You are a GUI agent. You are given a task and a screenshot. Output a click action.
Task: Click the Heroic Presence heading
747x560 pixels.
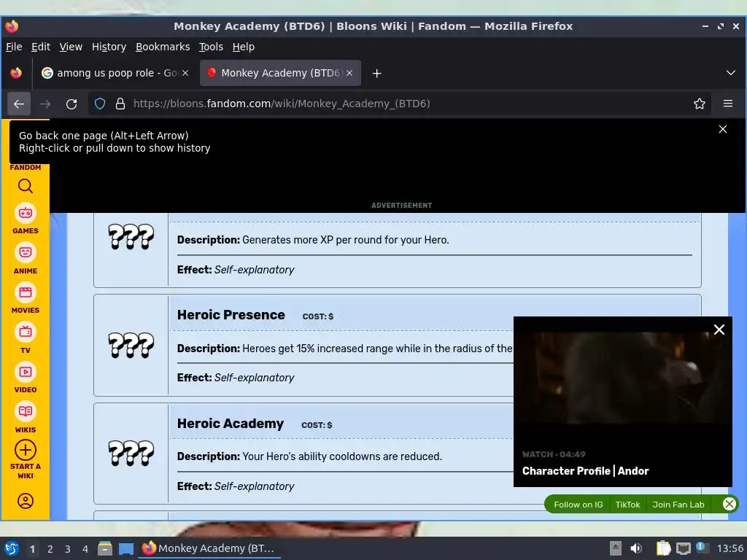[x=231, y=315]
